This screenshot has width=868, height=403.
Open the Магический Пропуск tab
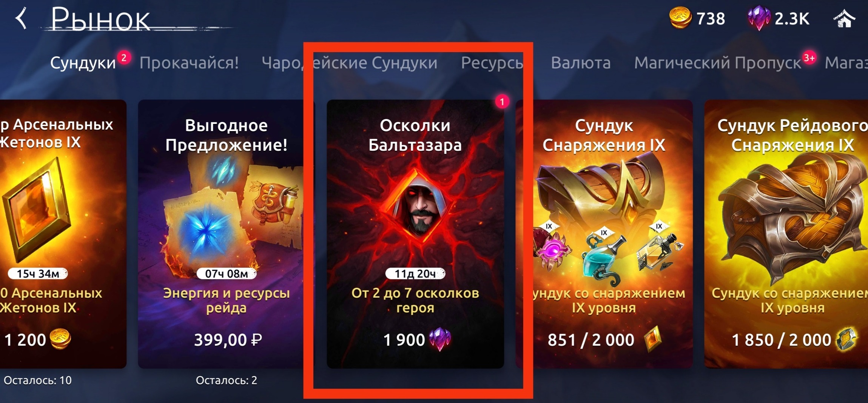point(717,63)
